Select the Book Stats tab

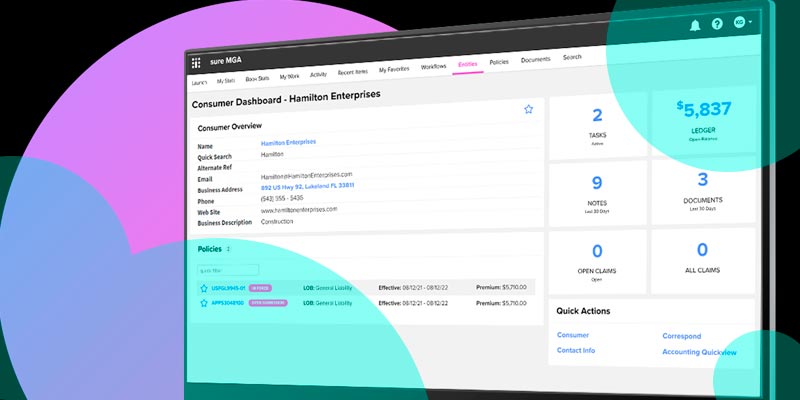(257, 79)
